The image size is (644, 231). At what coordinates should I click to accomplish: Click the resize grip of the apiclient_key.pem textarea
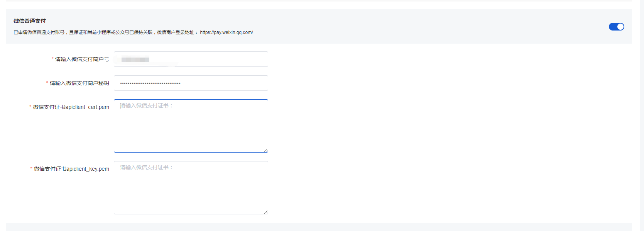pos(266,212)
